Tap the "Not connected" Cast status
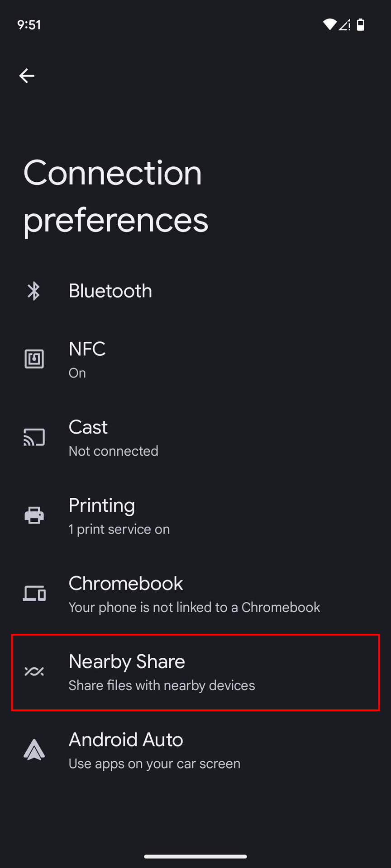Screen dimensions: 391x868 [x=113, y=451]
